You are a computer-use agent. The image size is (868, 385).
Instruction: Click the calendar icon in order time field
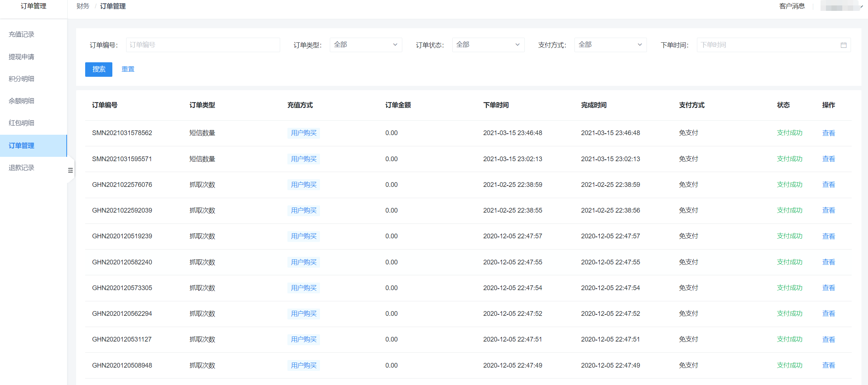pyautogui.click(x=844, y=45)
